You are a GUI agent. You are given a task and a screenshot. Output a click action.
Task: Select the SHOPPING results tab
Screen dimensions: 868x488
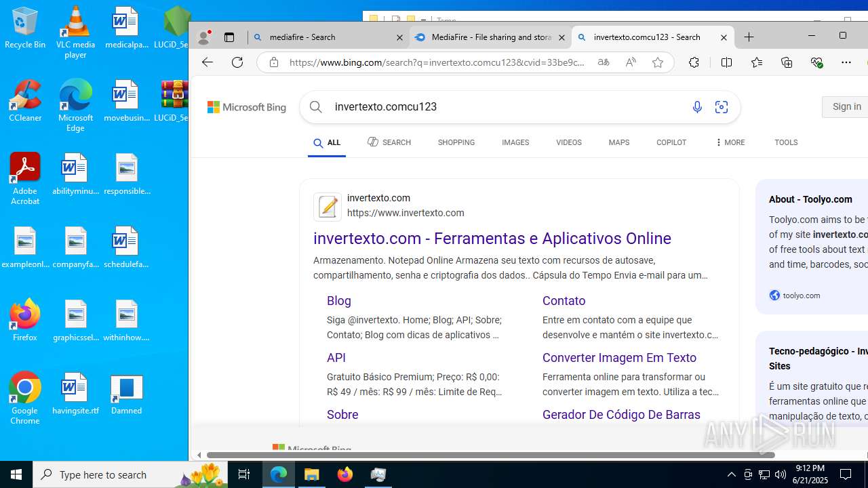[456, 142]
